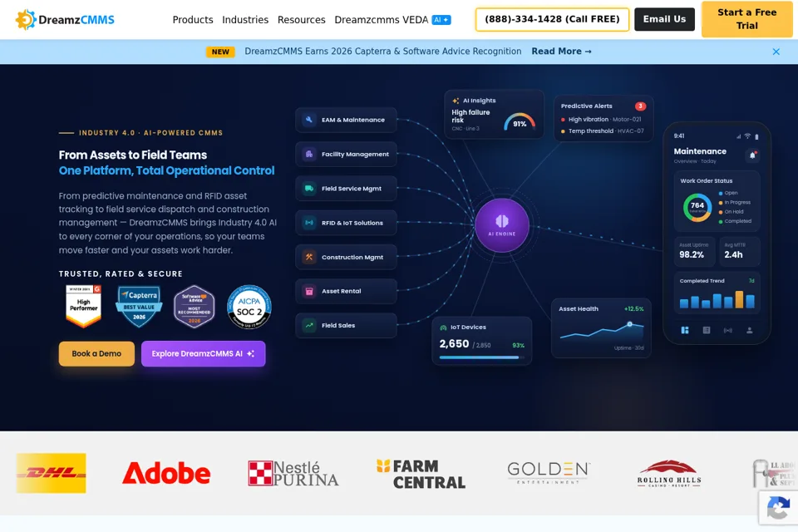Screen dimensions: 798x532
Task: Click the Rolling Hills Casino logo
Action: [668, 474]
